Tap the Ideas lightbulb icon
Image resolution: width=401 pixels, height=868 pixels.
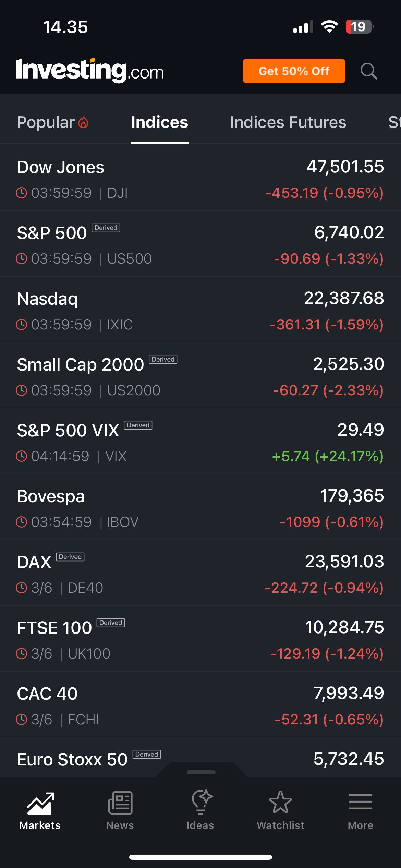(x=201, y=802)
